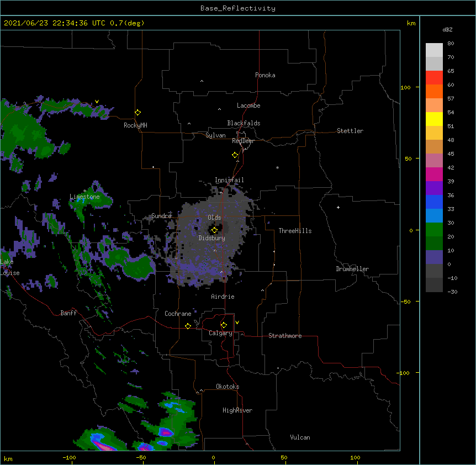Click the Base_Reflectivity title

coord(238,8)
